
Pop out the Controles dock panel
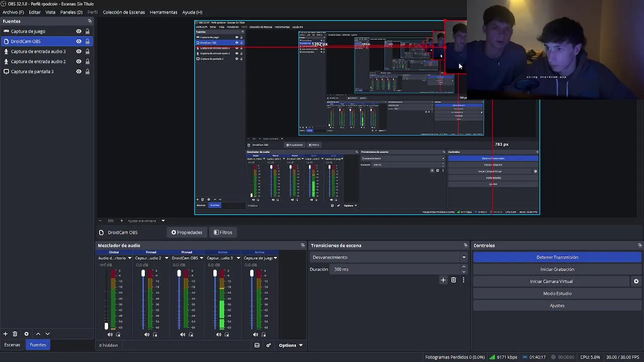click(x=639, y=245)
